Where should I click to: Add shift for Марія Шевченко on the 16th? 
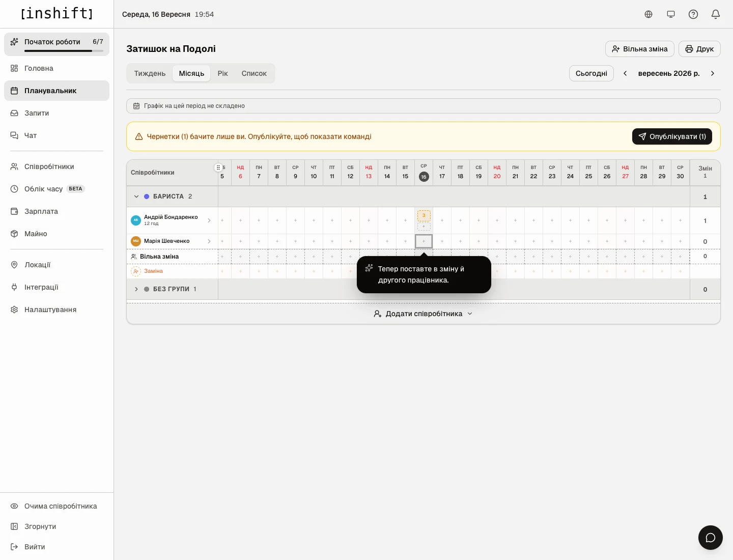424,241
